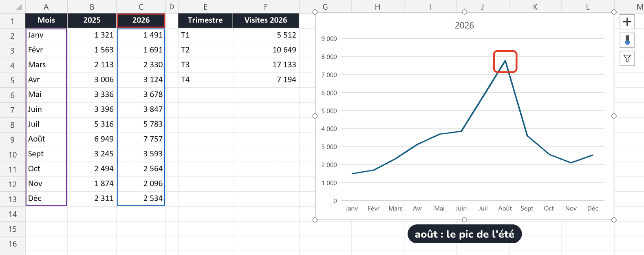
Task: Click the Déc label on the chart axis
Action: point(593,208)
